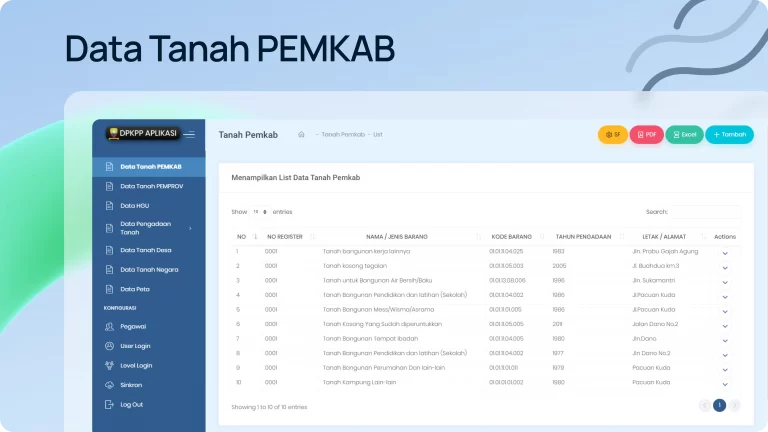Click the 'Jl. Buahdua km.3' address cell
The image size is (768, 432).
coord(655,266)
